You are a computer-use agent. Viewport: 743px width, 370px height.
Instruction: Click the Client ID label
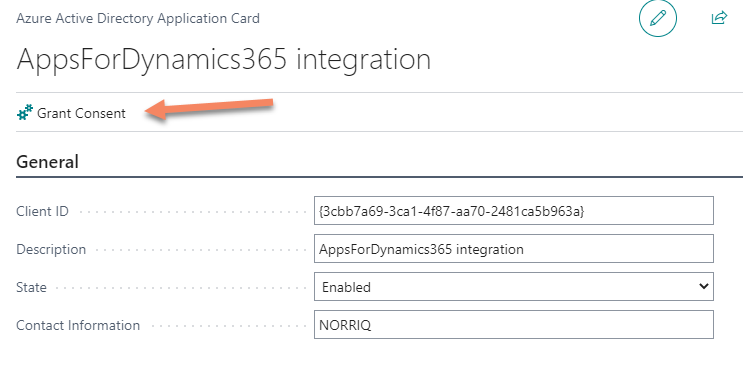(x=43, y=211)
